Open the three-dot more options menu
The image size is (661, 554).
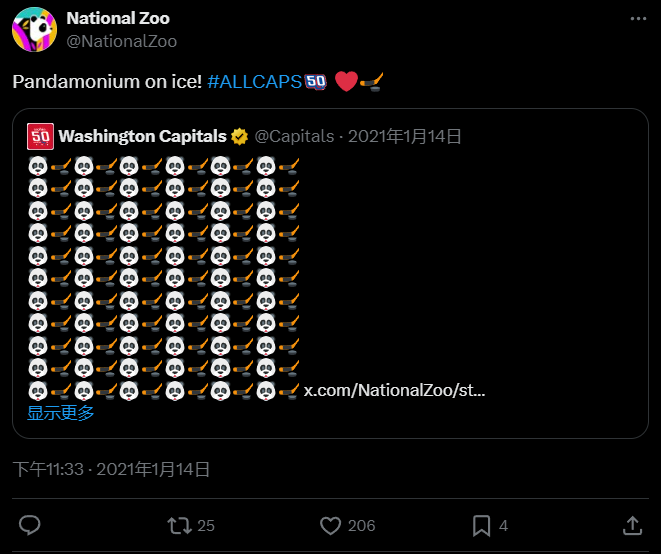(637, 19)
